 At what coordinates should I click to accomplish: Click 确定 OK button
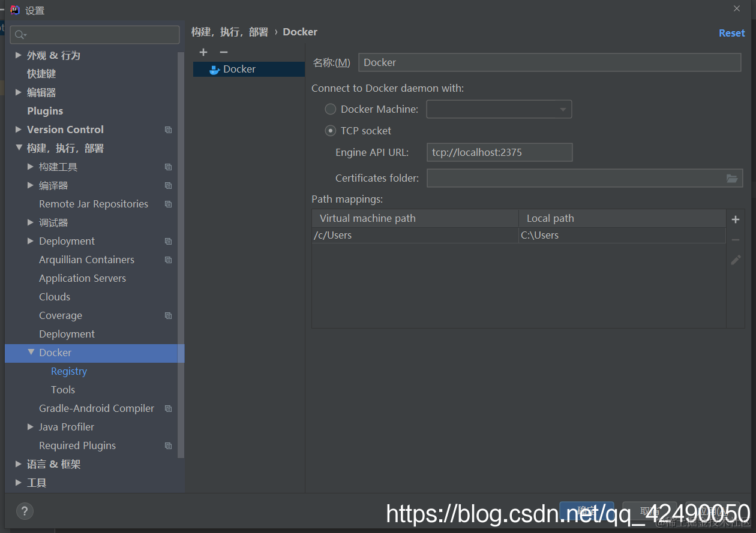point(586,511)
